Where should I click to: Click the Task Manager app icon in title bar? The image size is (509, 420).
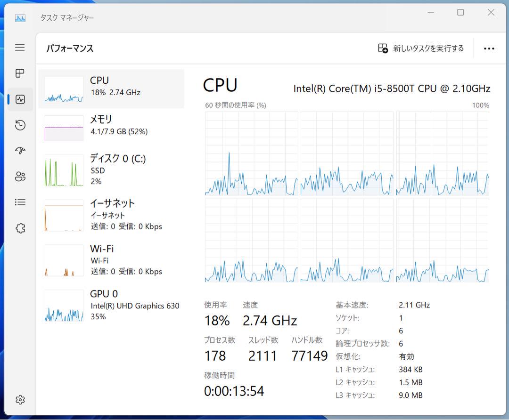pyautogui.click(x=20, y=18)
